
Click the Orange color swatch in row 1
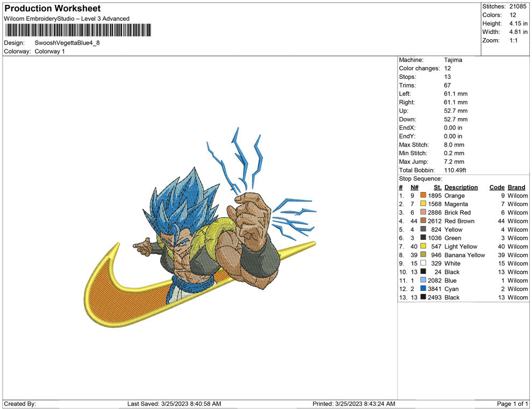click(x=423, y=195)
